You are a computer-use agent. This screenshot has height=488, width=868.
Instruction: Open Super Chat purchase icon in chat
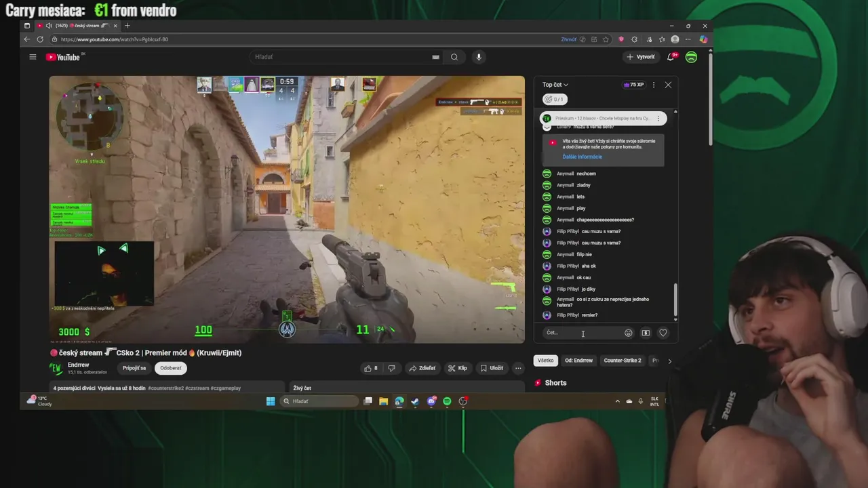tap(646, 333)
